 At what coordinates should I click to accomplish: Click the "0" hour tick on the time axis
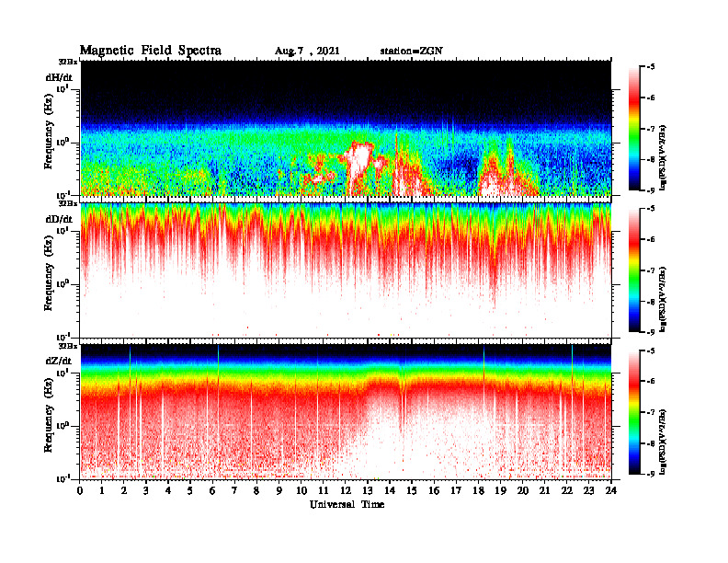80,491
